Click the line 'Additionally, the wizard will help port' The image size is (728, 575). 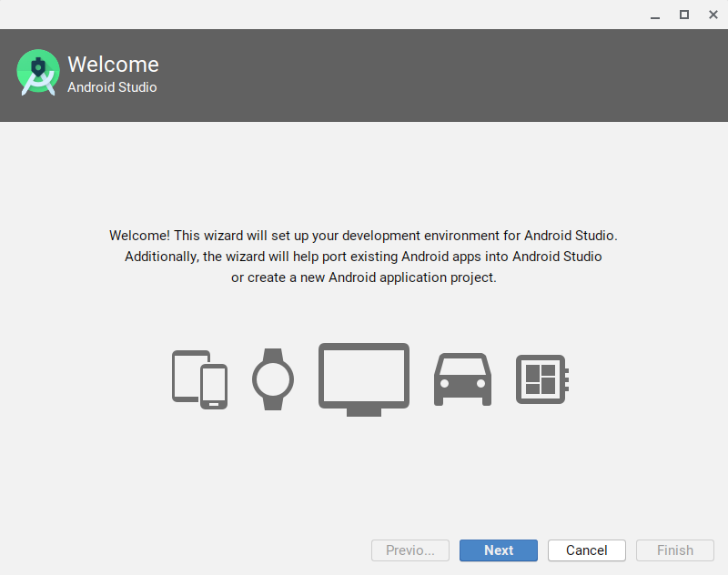coord(363,257)
